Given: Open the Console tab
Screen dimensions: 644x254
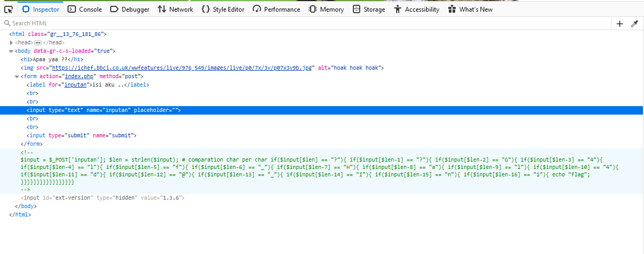Looking at the screenshot, I should [x=85, y=10].
